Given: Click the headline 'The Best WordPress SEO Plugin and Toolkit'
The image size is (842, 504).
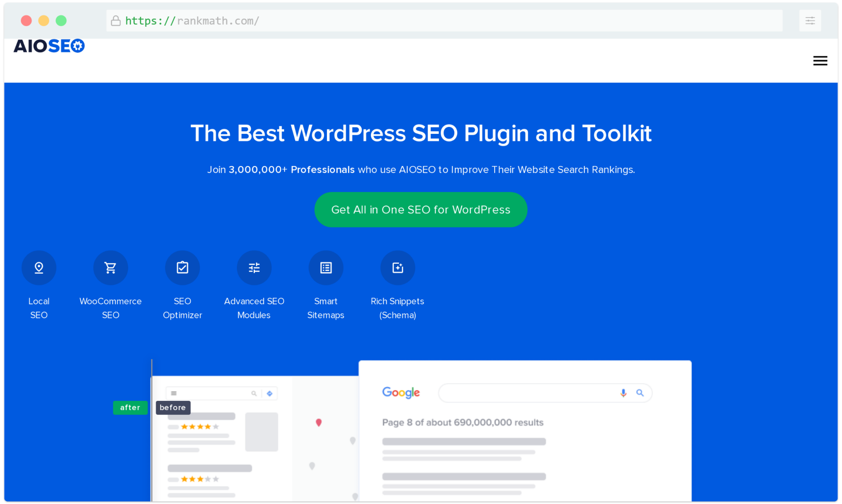Looking at the screenshot, I should pos(421,133).
